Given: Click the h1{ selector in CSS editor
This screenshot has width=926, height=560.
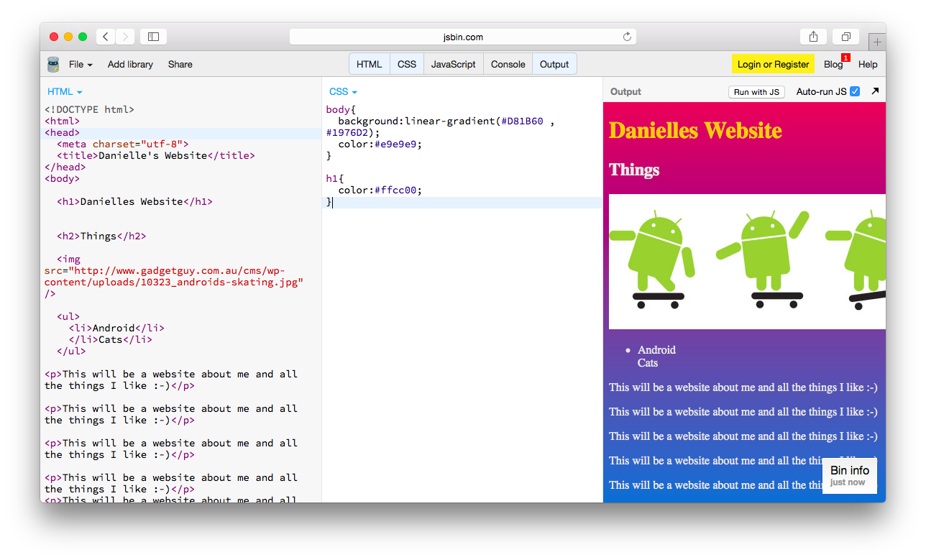Looking at the screenshot, I should tap(335, 178).
